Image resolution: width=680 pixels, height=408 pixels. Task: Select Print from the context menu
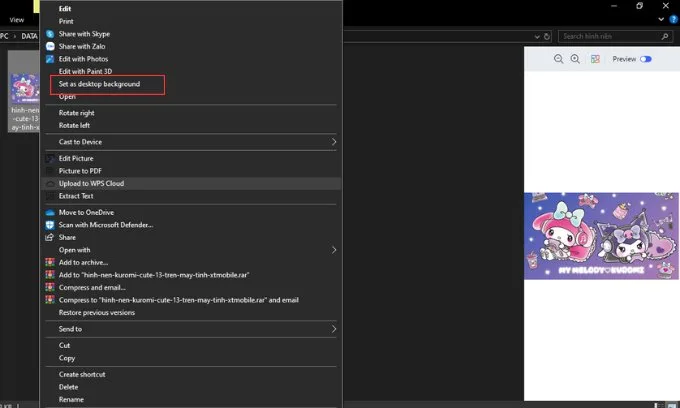point(66,21)
